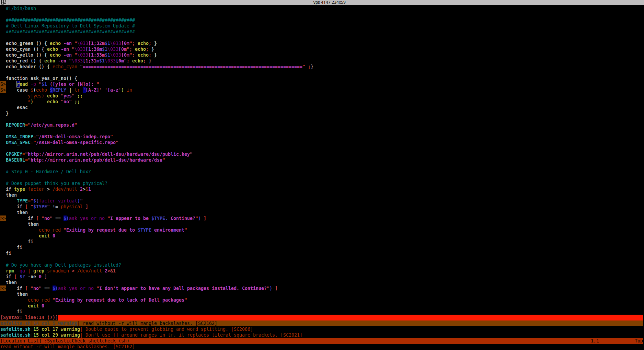
Task: Jump to the SC2086 double quote warning
Action: [x=169, y=329]
